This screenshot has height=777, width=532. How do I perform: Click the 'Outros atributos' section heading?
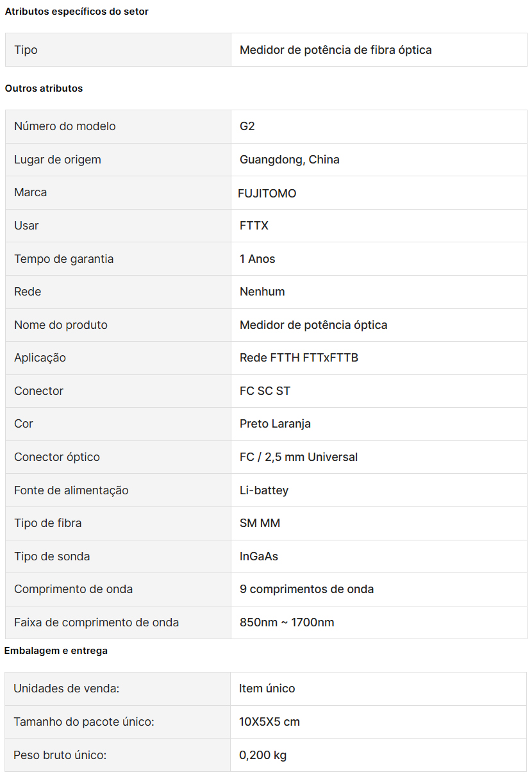point(44,88)
